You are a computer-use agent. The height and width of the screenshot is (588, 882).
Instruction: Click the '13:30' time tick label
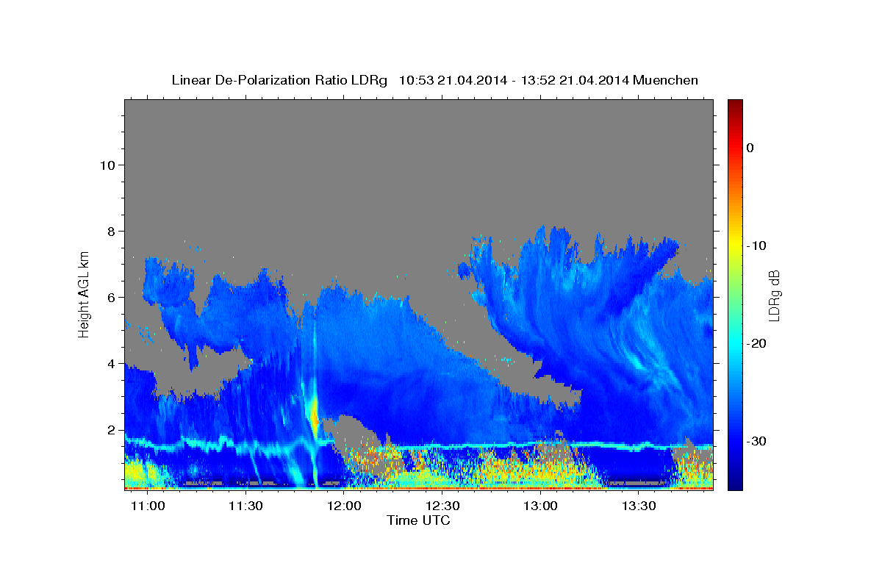(639, 506)
